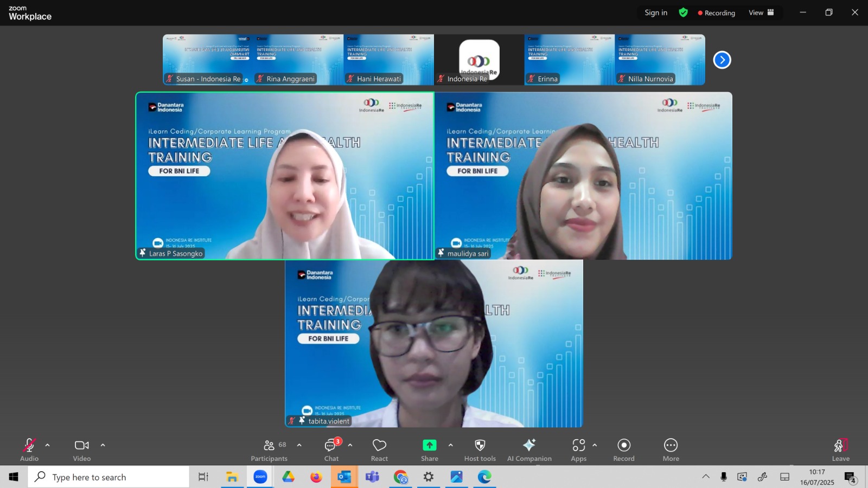Click the Record button
868x488 pixels.
[624, 450]
